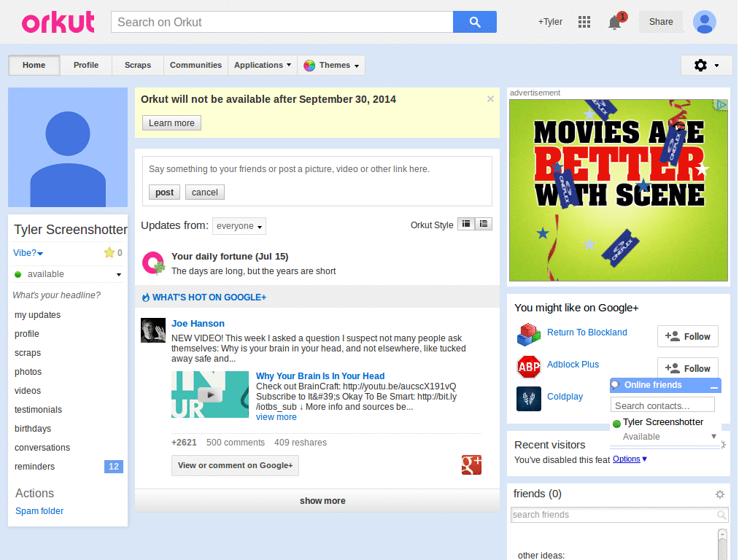Screen dimensions: 747x560
Task: Expand the Applications menu
Action: tap(263, 65)
